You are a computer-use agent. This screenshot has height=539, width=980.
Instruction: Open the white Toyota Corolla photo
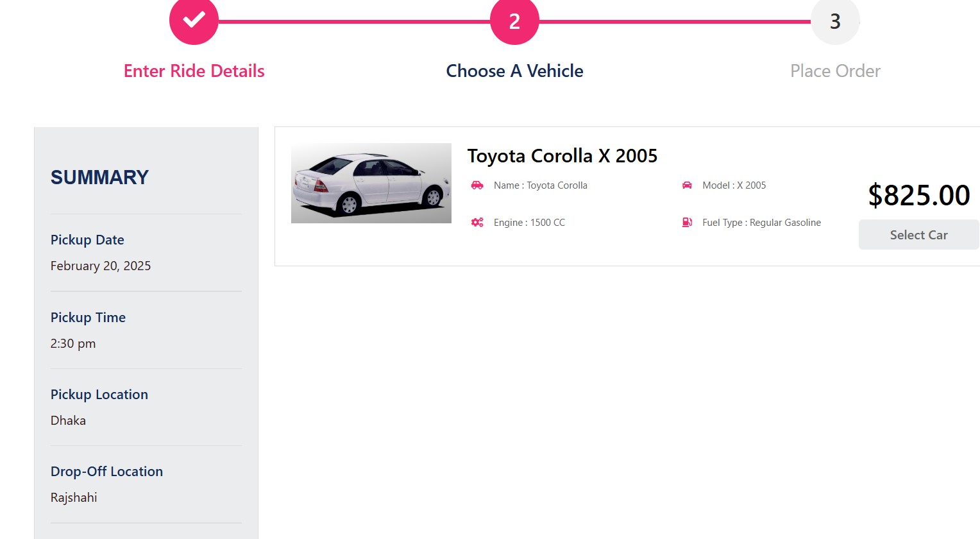[x=371, y=183]
